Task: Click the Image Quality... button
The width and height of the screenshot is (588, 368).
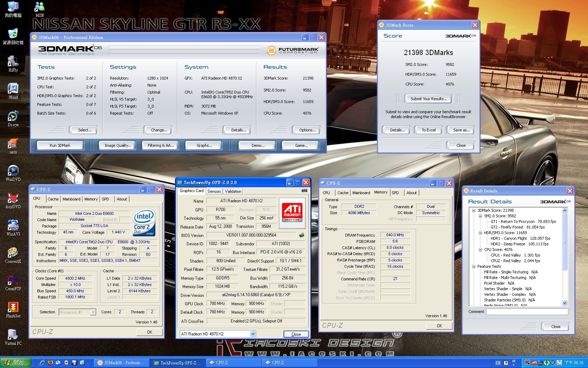Action: pos(118,145)
